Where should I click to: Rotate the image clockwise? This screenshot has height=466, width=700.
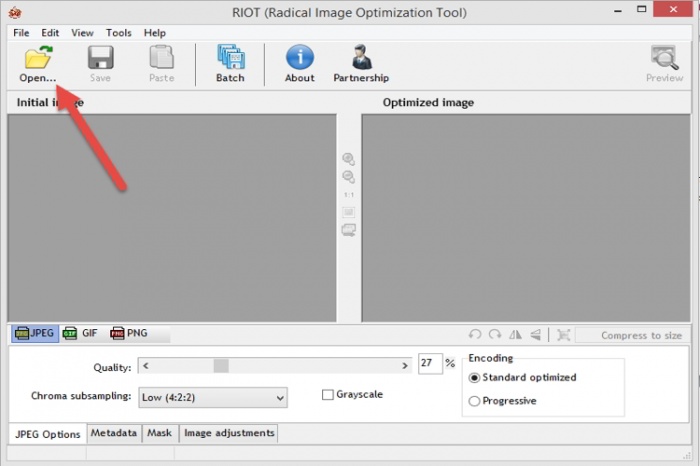tap(495, 334)
